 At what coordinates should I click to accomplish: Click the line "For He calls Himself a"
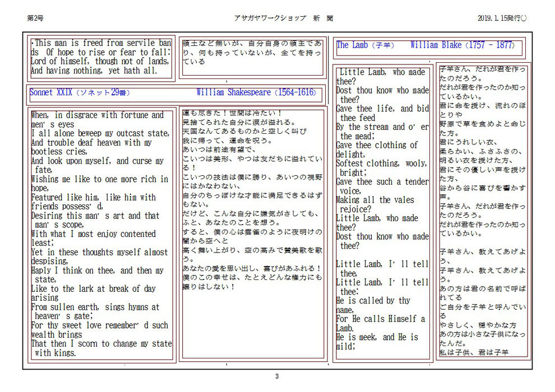pos(381,319)
